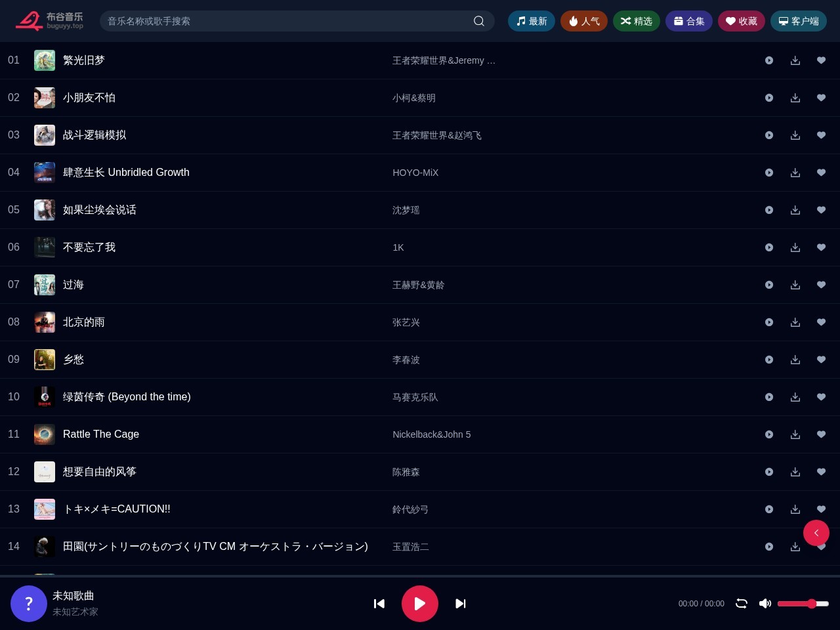Play 北京的雨 by 张艺兴
840x630 pixels.
769,322
